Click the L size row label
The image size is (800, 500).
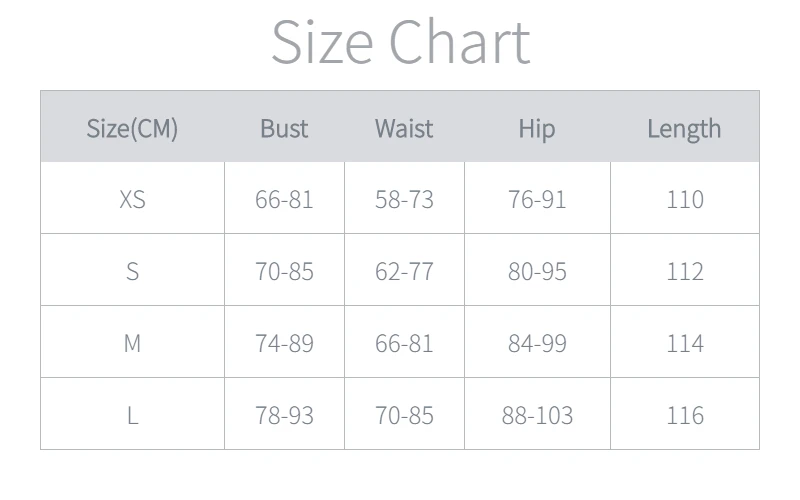(132, 415)
